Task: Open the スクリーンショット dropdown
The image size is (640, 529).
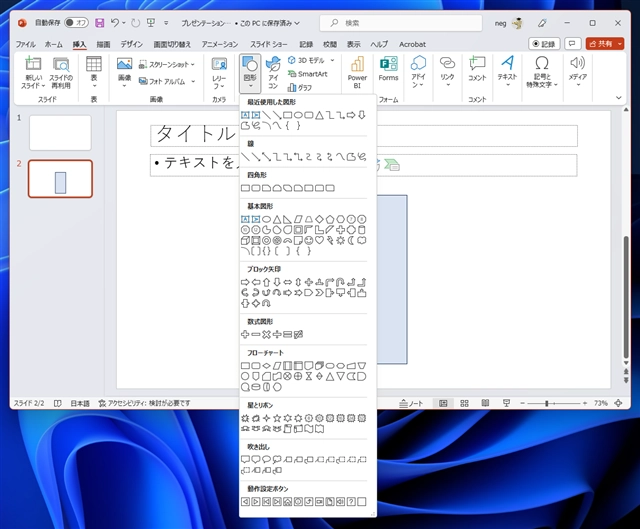Action: 167,64
